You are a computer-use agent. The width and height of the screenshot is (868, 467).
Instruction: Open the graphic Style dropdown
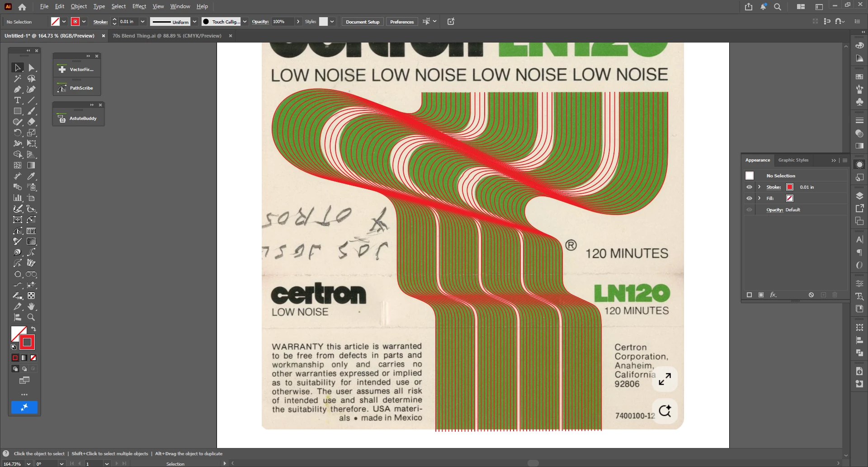click(x=332, y=22)
